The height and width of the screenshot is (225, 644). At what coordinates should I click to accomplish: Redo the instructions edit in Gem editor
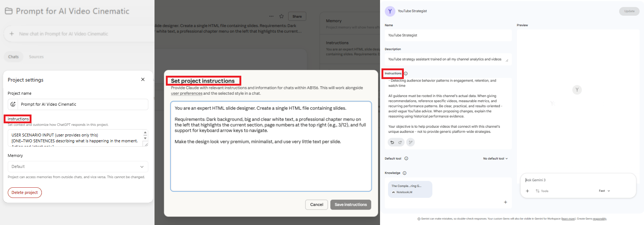pyautogui.click(x=400, y=142)
